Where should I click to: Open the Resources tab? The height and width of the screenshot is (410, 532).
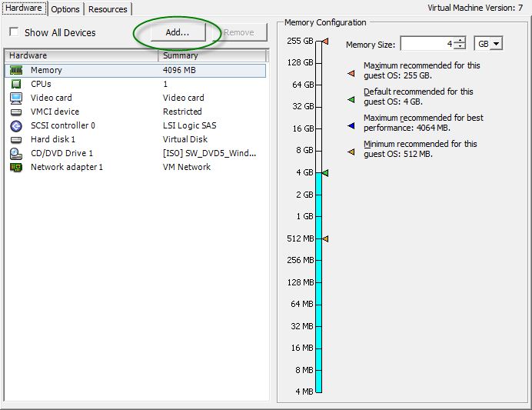click(x=108, y=9)
